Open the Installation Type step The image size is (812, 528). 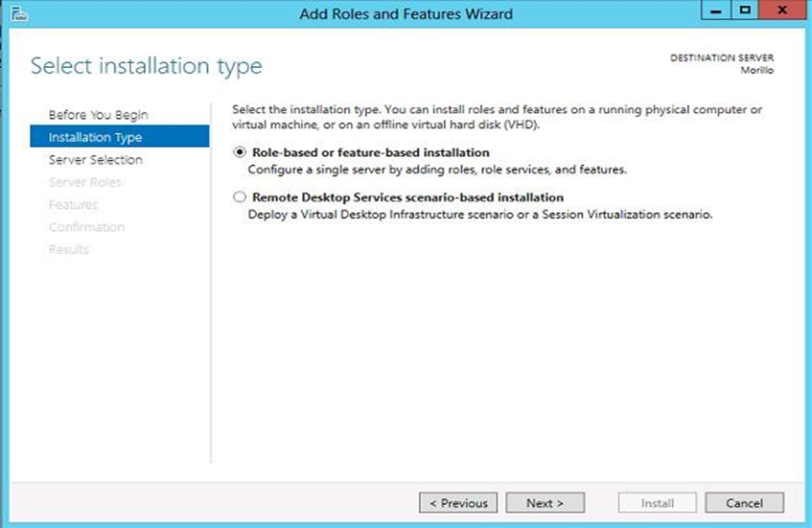coord(95,137)
